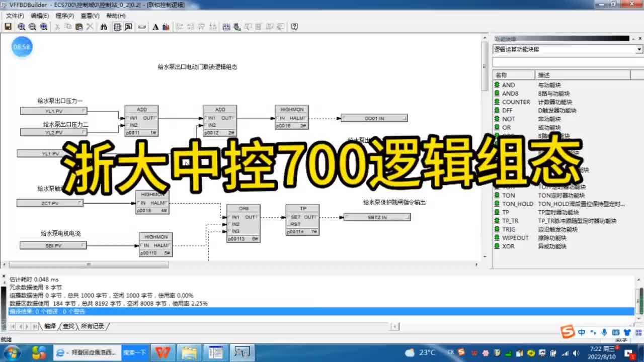Open the file explorer folder taskbar icon
The image size is (644, 362).
tap(189, 352)
